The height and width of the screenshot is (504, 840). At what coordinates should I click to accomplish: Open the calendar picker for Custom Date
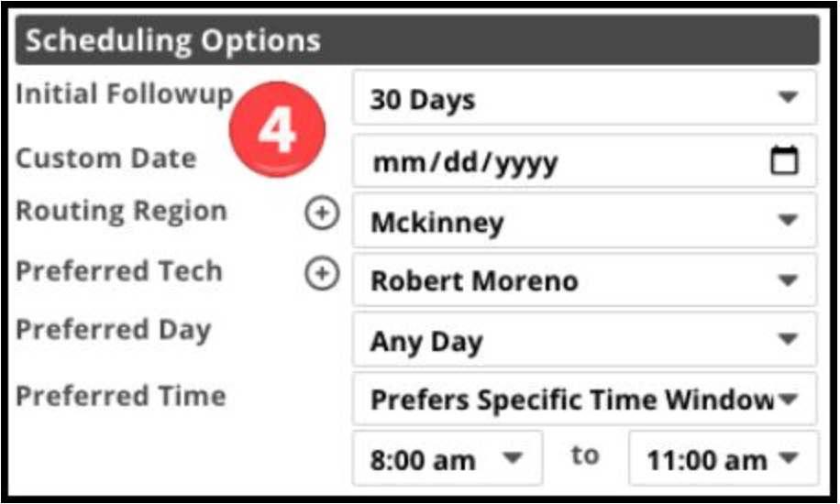tap(784, 162)
